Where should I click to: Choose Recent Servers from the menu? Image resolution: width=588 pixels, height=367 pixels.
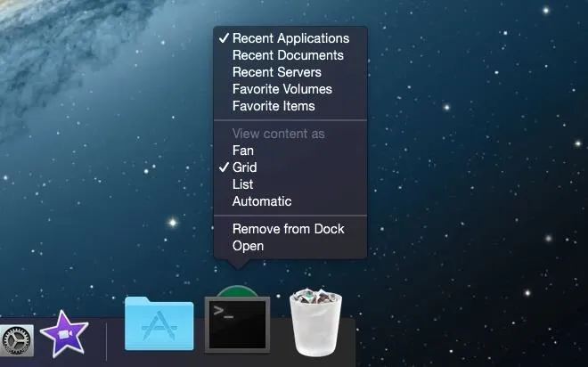click(x=290, y=72)
